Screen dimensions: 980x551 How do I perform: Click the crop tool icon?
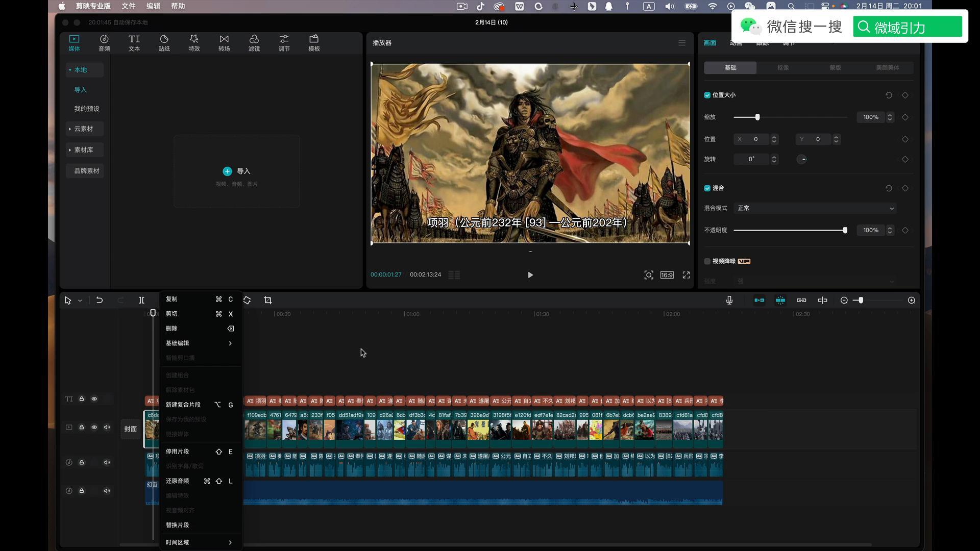[x=268, y=300]
